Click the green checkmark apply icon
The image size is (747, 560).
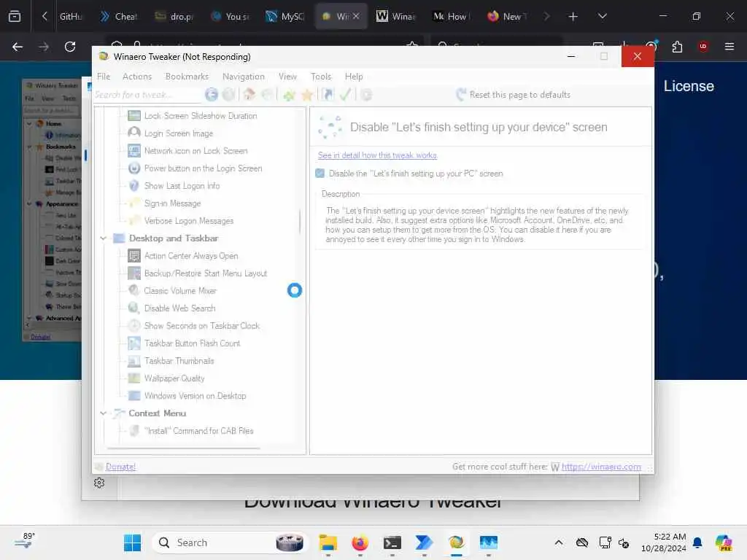345,95
